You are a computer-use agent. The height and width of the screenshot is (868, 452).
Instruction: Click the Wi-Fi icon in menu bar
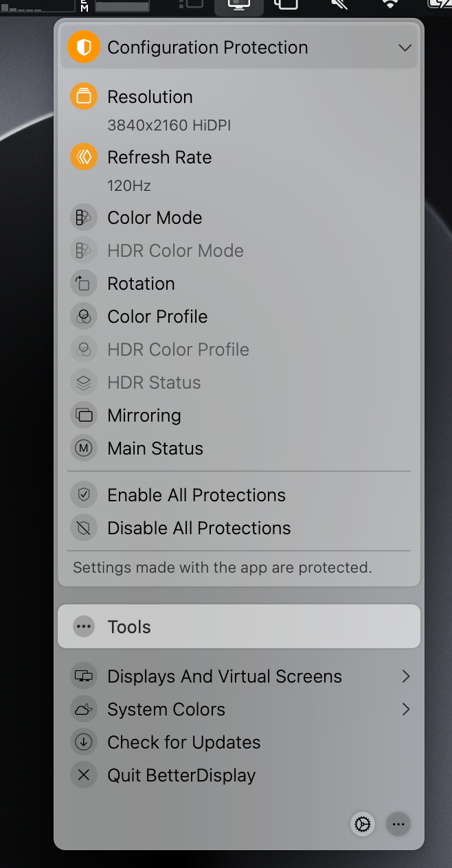(x=389, y=5)
